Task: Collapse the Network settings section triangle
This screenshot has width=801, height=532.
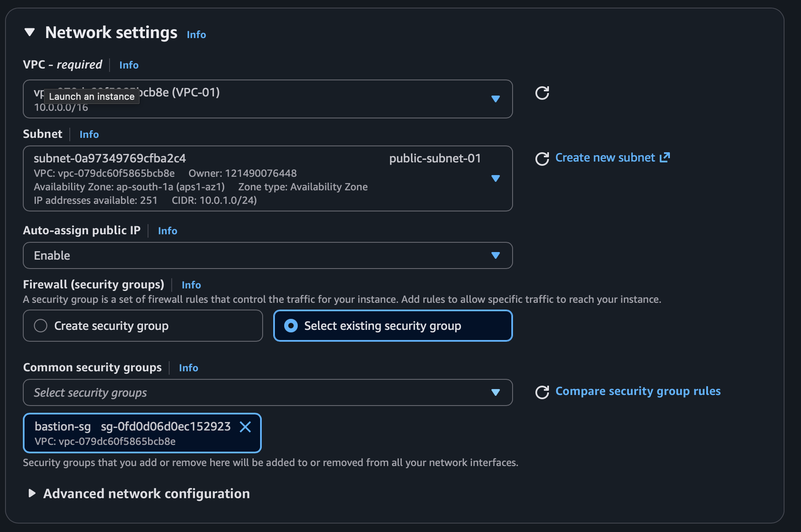Action: tap(30, 32)
